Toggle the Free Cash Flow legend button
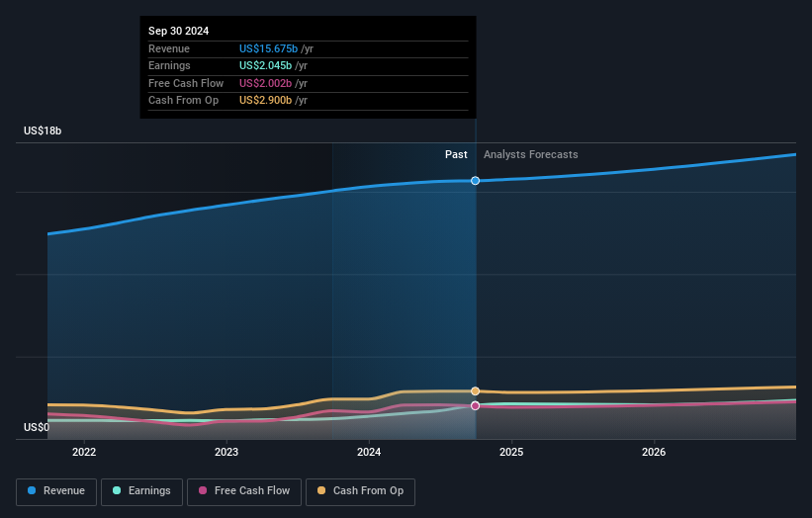Image resolution: width=812 pixels, height=518 pixels. (244, 491)
